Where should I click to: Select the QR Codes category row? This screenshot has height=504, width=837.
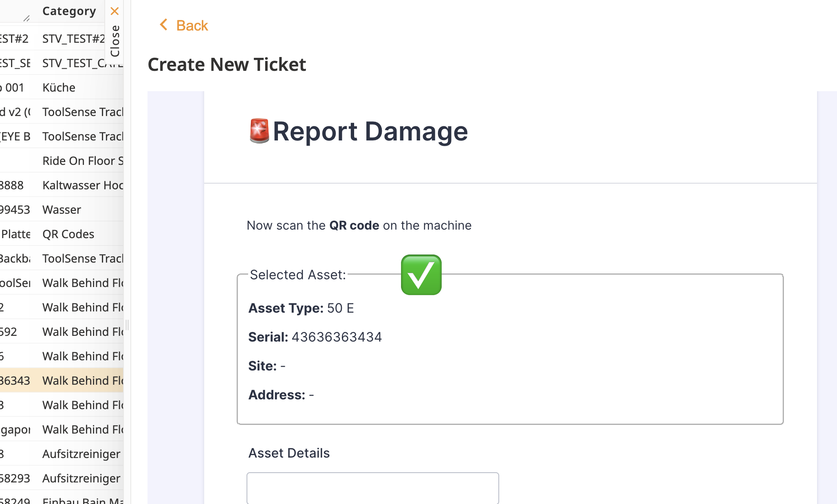68,234
